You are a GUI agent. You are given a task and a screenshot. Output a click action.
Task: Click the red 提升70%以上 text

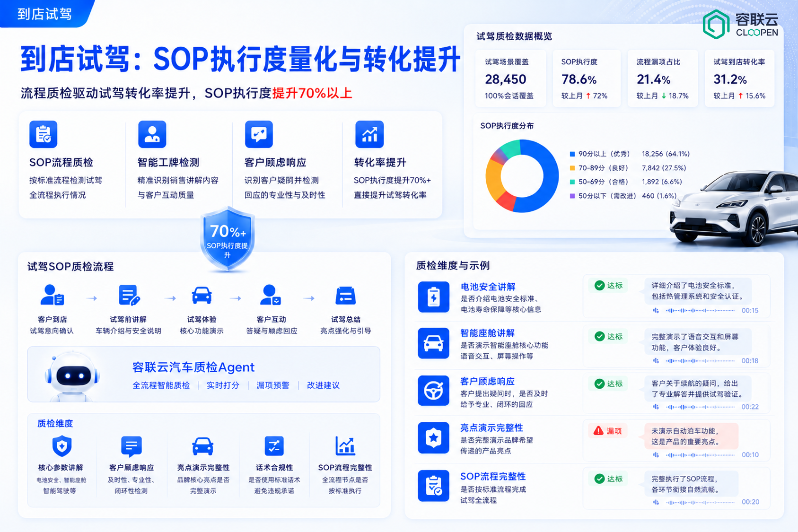click(x=312, y=93)
